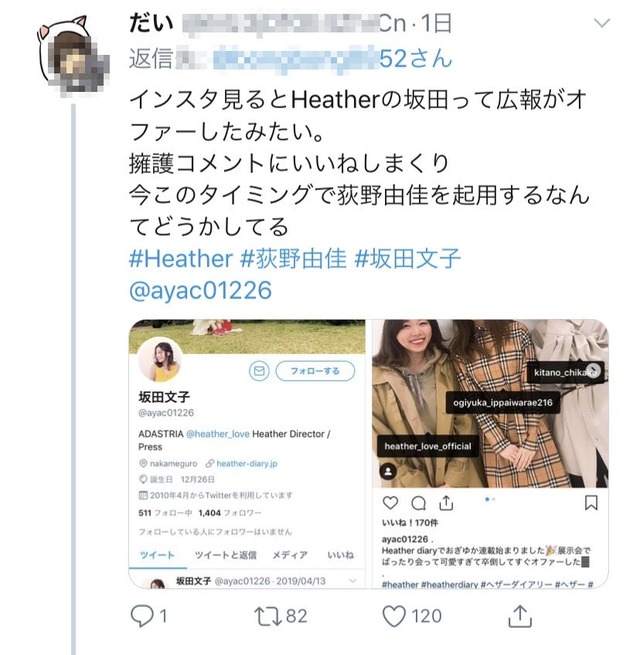Like the tweet with heart icon
640x655 pixels.
point(394,617)
